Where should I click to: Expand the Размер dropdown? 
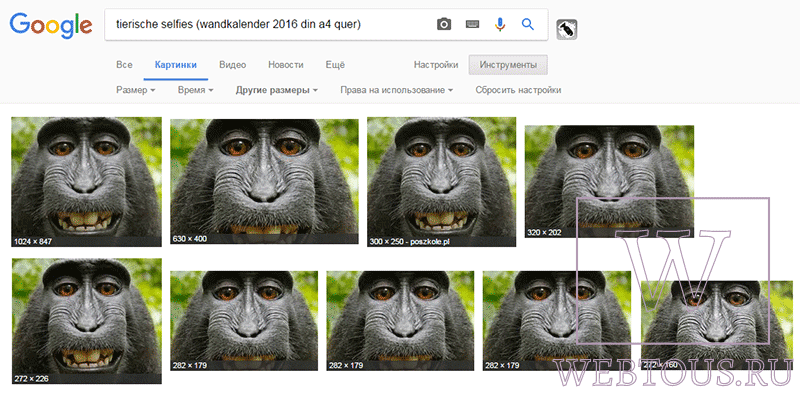136,90
